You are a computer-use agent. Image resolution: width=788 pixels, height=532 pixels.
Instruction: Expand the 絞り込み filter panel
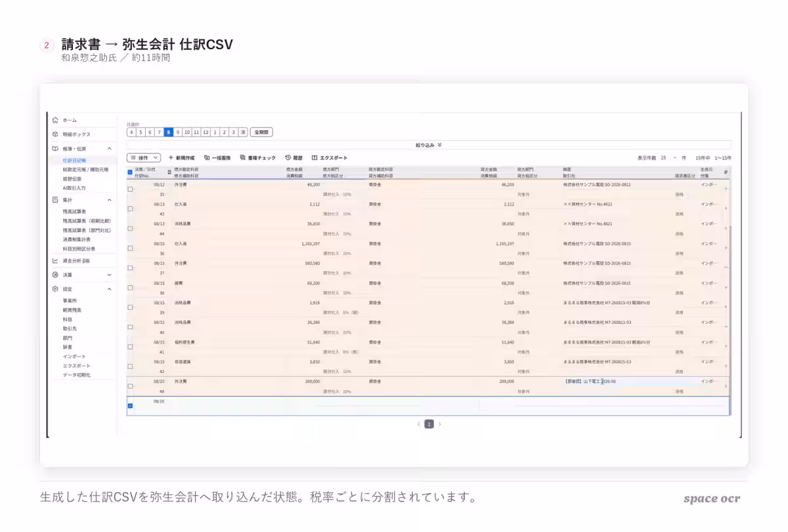429,144
